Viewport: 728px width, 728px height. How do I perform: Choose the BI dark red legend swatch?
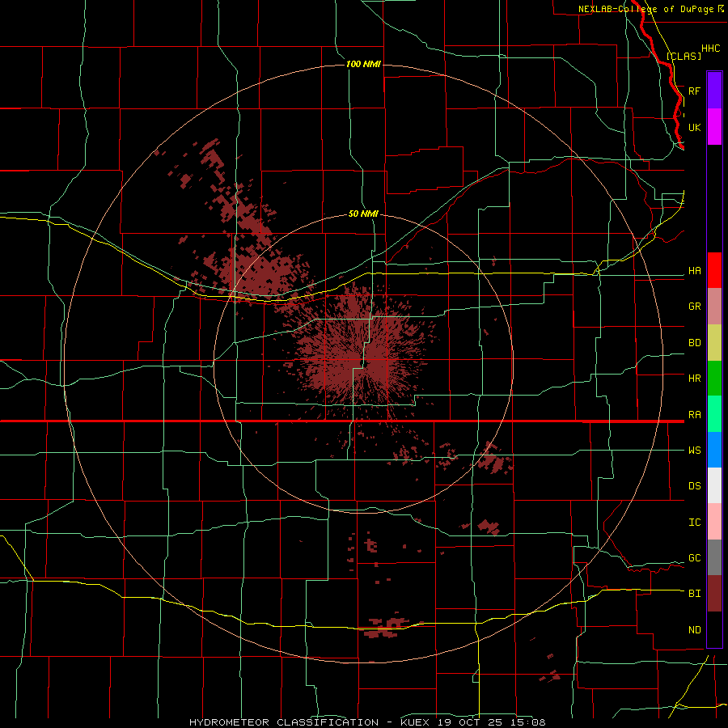coord(714,594)
